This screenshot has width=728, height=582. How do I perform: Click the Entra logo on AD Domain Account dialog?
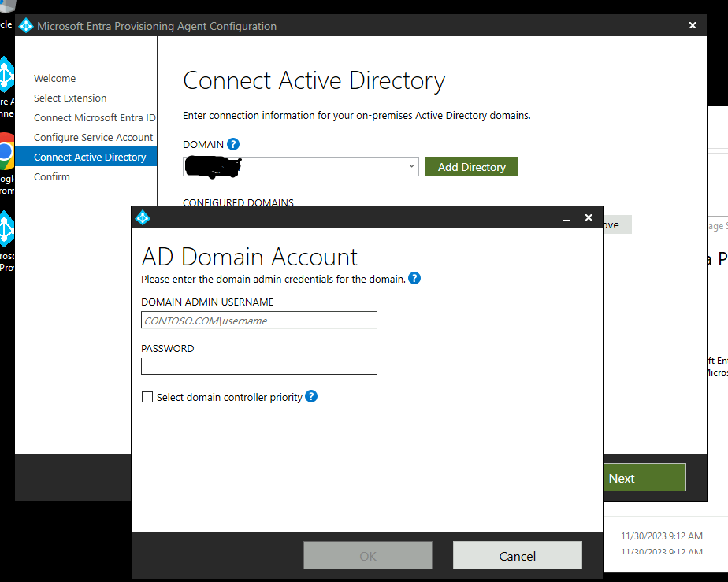pyautogui.click(x=143, y=217)
